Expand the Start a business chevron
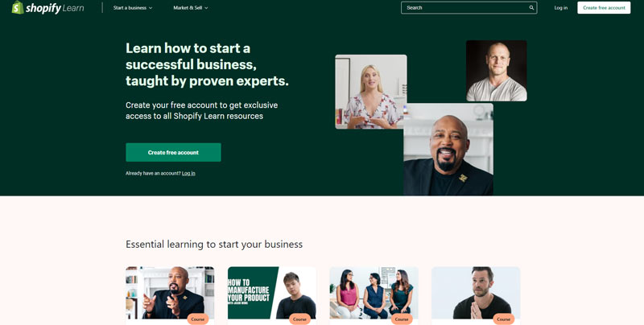 point(151,8)
